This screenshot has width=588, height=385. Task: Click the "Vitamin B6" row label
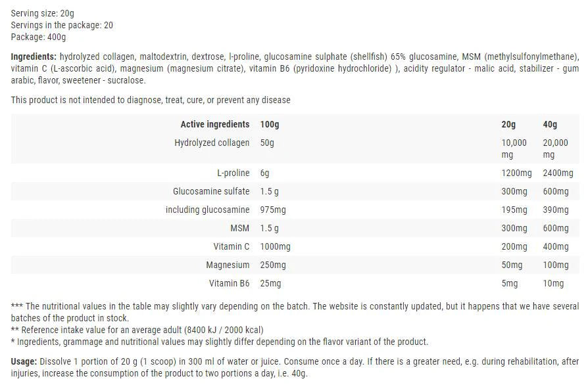[x=230, y=283]
